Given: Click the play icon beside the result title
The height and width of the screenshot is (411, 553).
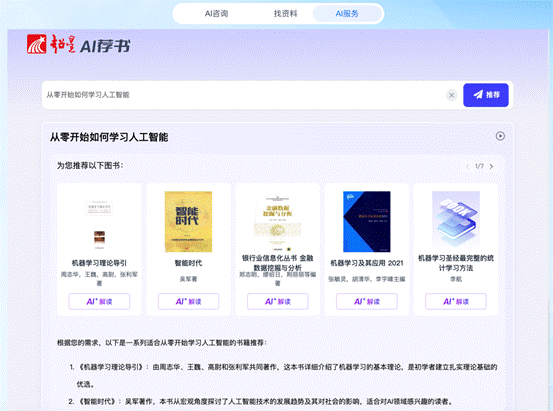Looking at the screenshot, I should (x=500, y=136).
